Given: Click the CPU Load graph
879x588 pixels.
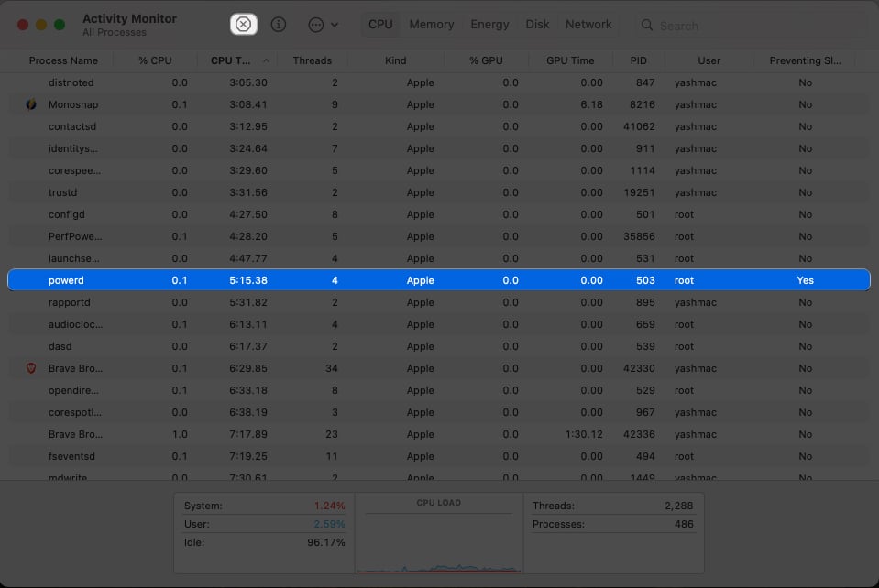Looking at the screenshot, I should [439, 539].
